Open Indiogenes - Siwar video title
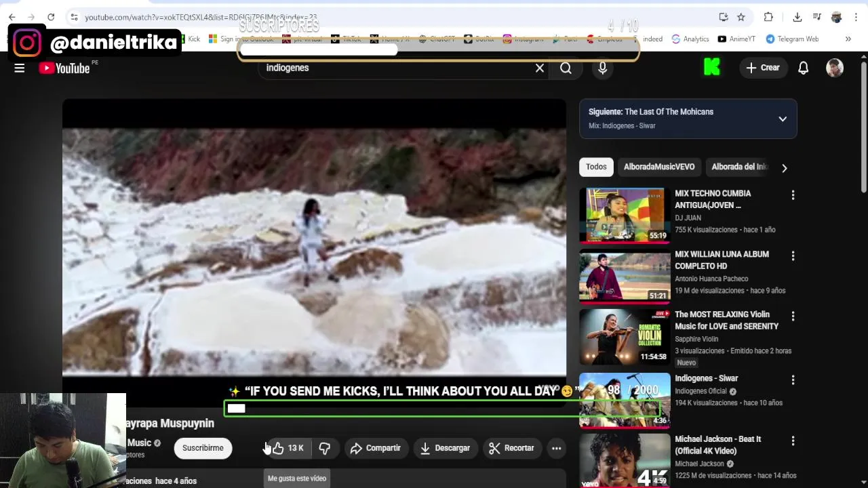Viewport: 868px width, 488px height. (x=706, y=378)
